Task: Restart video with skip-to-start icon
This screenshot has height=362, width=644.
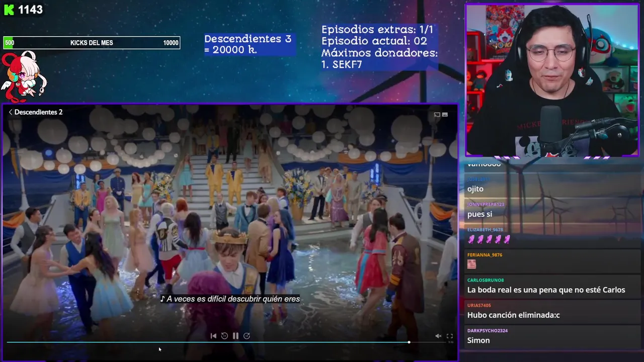Action: pos(213,336)
